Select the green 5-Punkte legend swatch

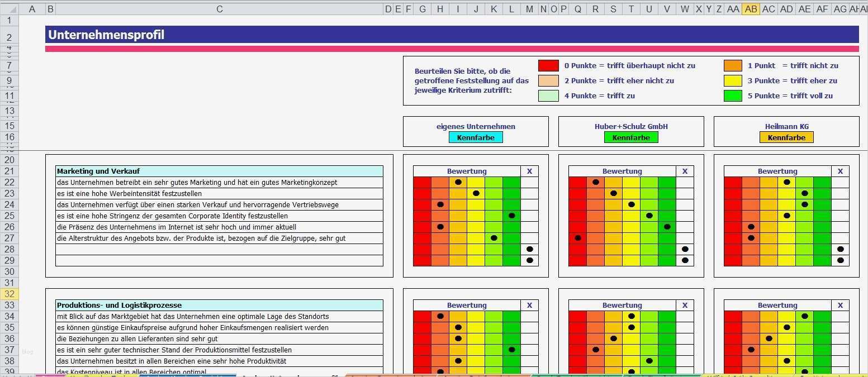tap(733, 96)
